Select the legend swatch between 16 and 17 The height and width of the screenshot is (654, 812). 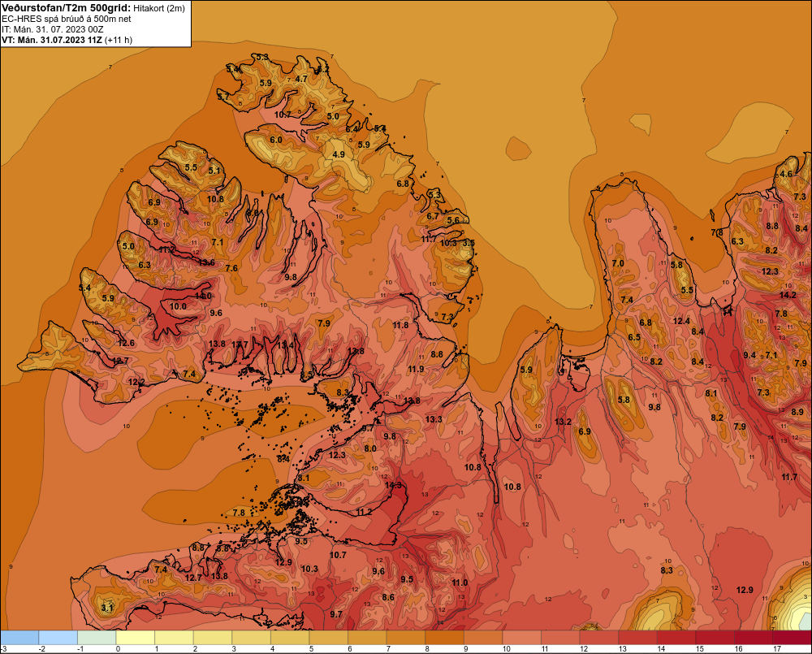(x=754, y=637)
